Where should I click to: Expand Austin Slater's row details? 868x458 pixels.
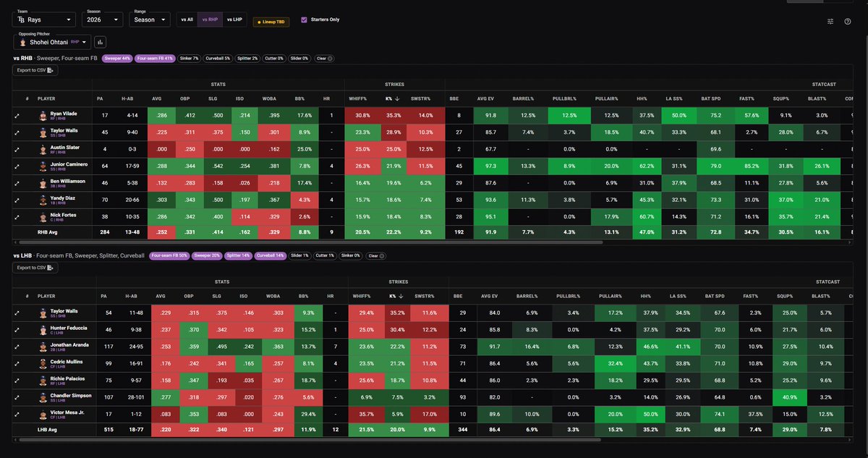pos(17,148)
